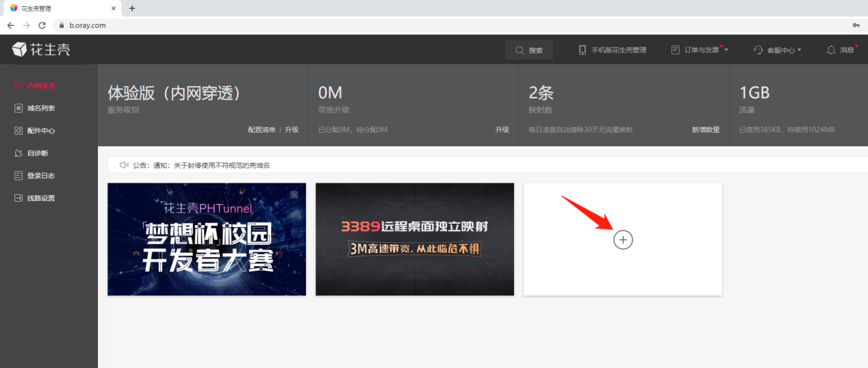
Task: Click the 域名列表 sidebar icon
Action: pyautogui.click(x=18, y=108)
